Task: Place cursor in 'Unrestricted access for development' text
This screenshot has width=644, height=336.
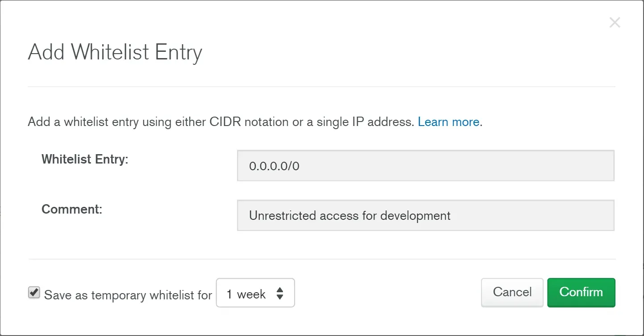Action: (350, 216)
